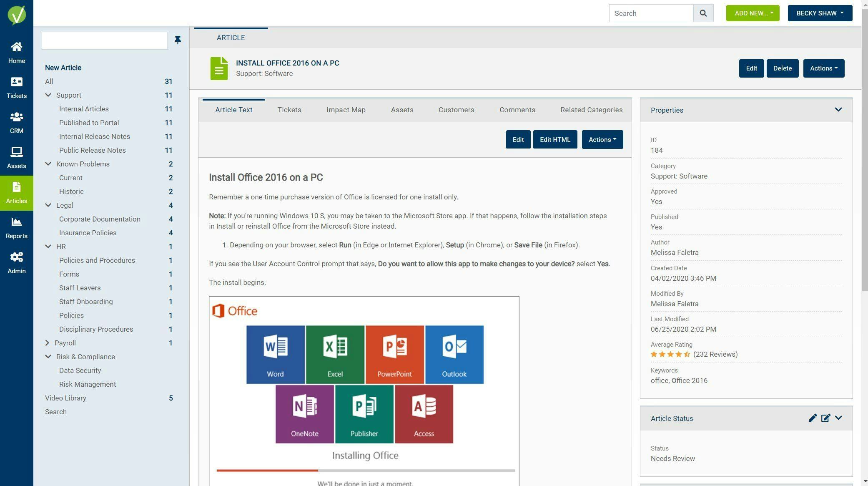Image resolution: width=868 pixels, height=486 pixels.
Task: Collapse the Known Problems category
Action: pos(48,164)
